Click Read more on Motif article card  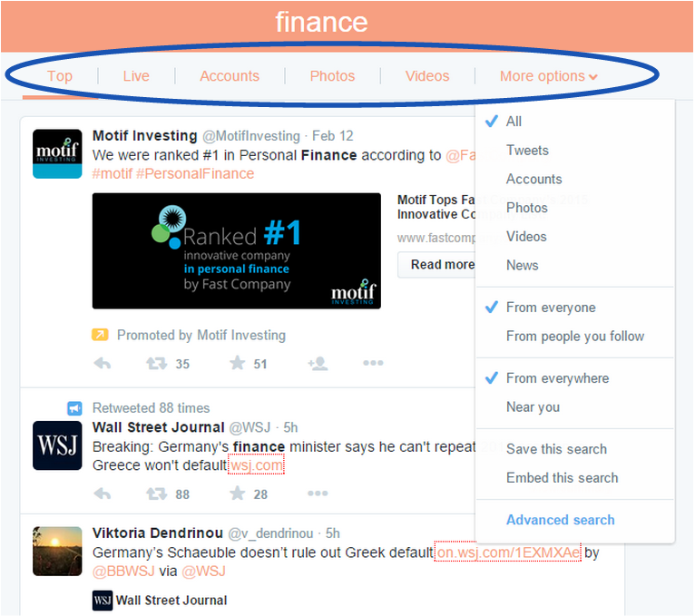443,265
